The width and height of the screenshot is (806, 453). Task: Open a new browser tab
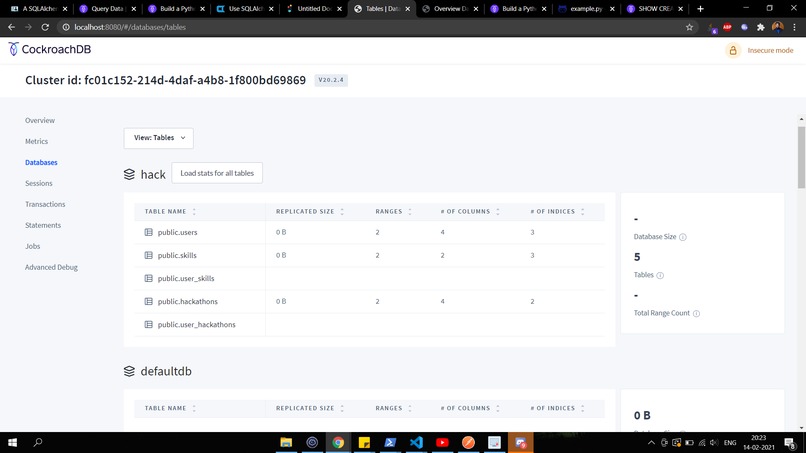coord(700,9)
